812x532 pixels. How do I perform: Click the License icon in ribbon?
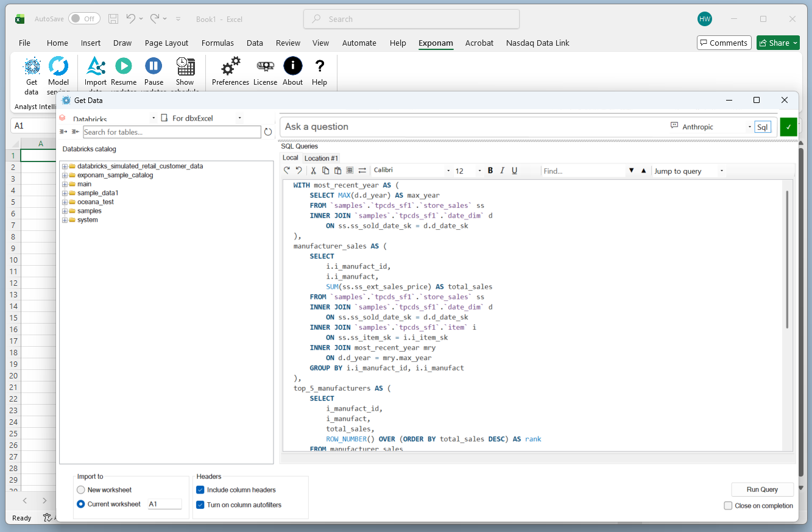click(265, 66)
